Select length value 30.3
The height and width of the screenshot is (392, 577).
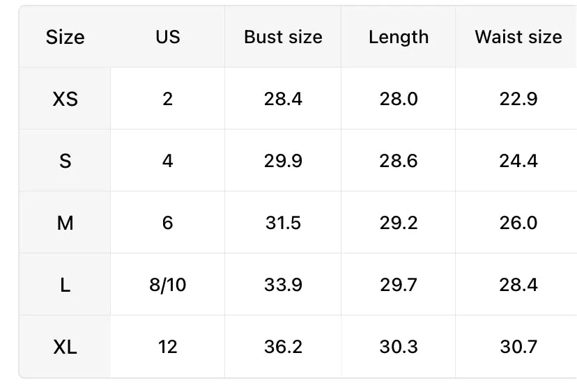point(399,347)
